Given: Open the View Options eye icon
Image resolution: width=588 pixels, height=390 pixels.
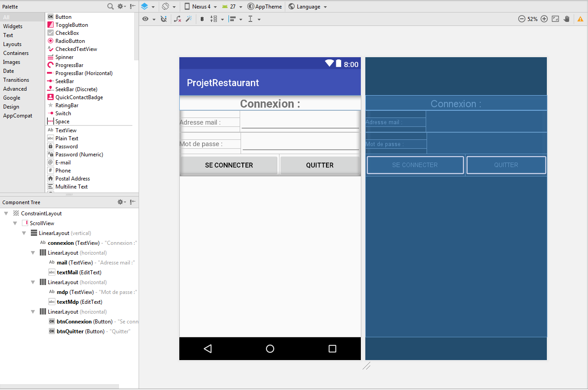Looking at the screenshot, I should (x=145, y=19).
